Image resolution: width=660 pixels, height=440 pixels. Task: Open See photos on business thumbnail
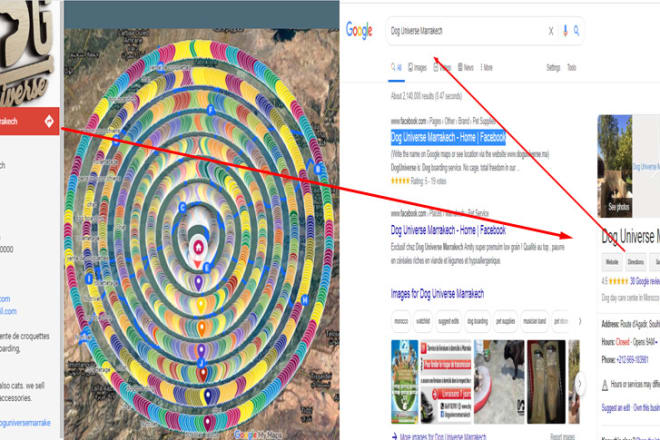618,207
